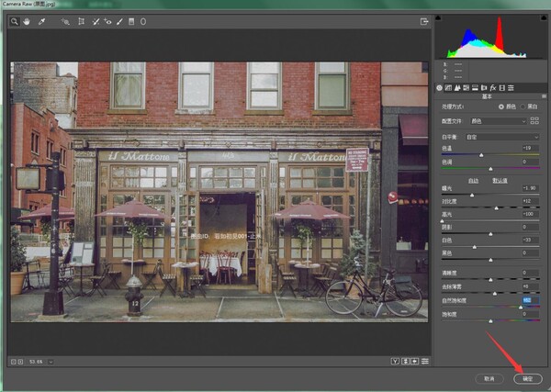This screenshot has height=392, width=551.
Task: Click the 色温 temperature slider handle
Action: [x=481, y=155]
